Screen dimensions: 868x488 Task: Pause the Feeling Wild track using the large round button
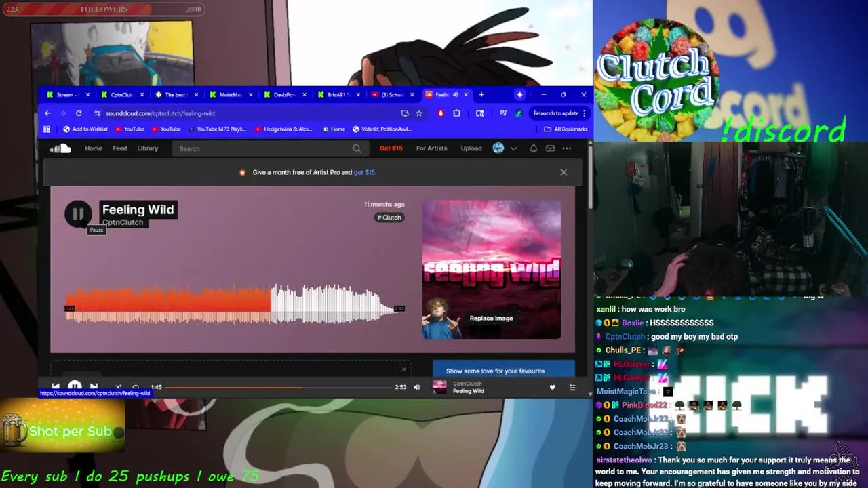[78, 214]
